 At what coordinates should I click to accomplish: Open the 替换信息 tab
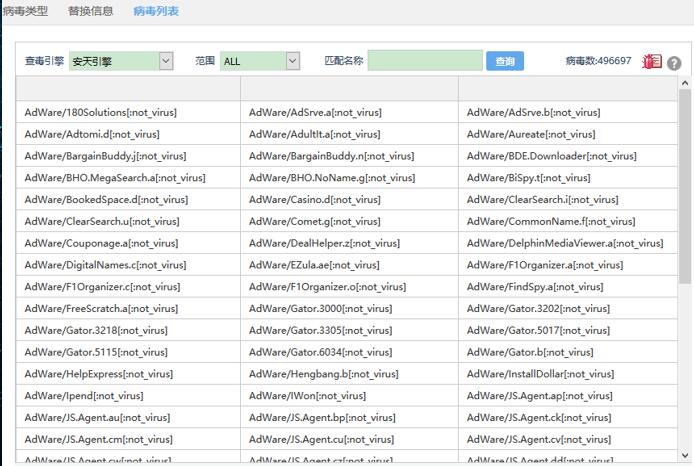point(90,12)
